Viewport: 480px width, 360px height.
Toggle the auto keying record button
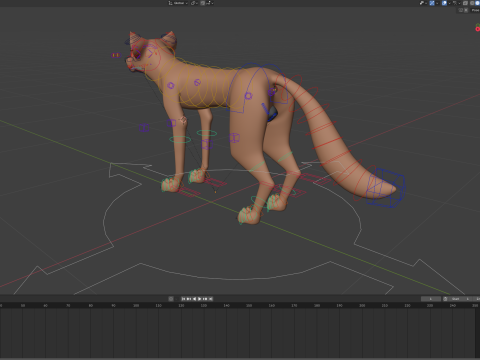[x=171, y=299]
